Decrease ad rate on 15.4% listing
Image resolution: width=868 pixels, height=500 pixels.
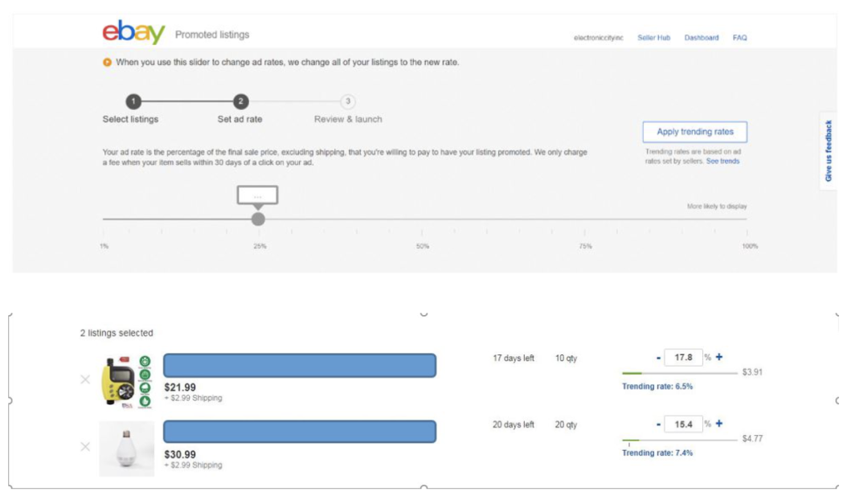point(658,424)
